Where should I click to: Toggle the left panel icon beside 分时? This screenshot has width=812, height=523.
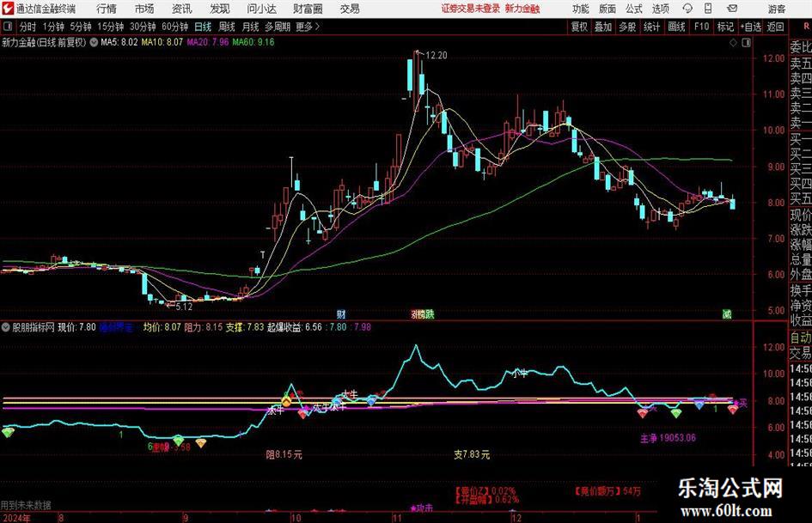tap(8, 27)
